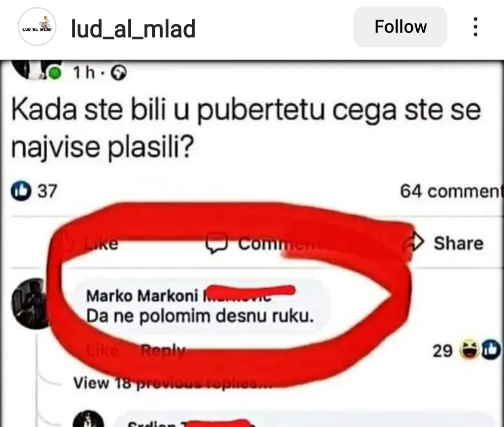Expand View 18 previous replies

173,383
